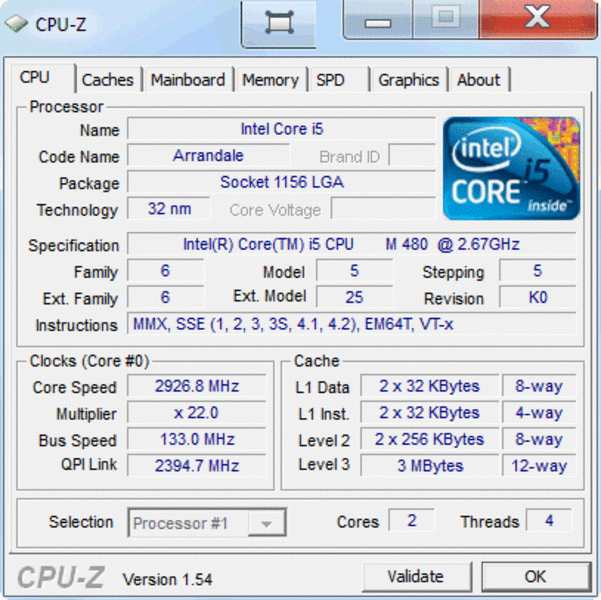Click the greyed maximize window button

446,19
